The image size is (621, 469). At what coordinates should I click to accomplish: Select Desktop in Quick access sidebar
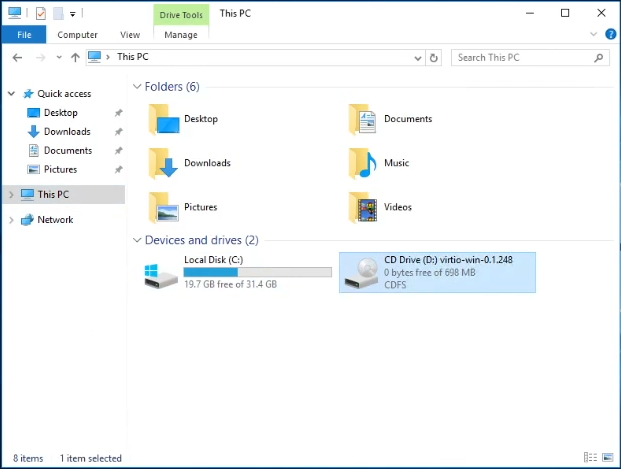tap(63, 113)
